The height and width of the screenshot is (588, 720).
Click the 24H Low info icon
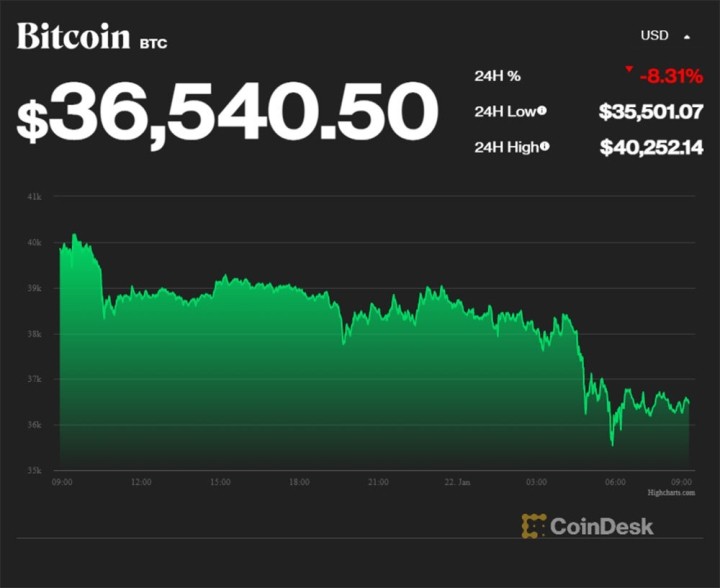tap(544, 111)
